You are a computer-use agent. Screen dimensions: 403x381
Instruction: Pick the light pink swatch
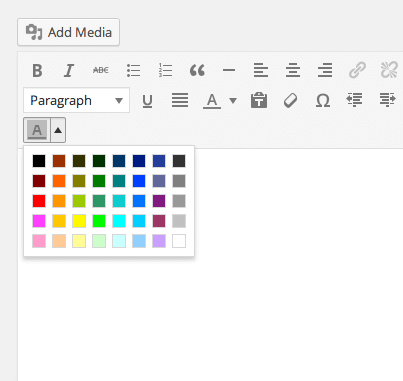coord(39,241)
